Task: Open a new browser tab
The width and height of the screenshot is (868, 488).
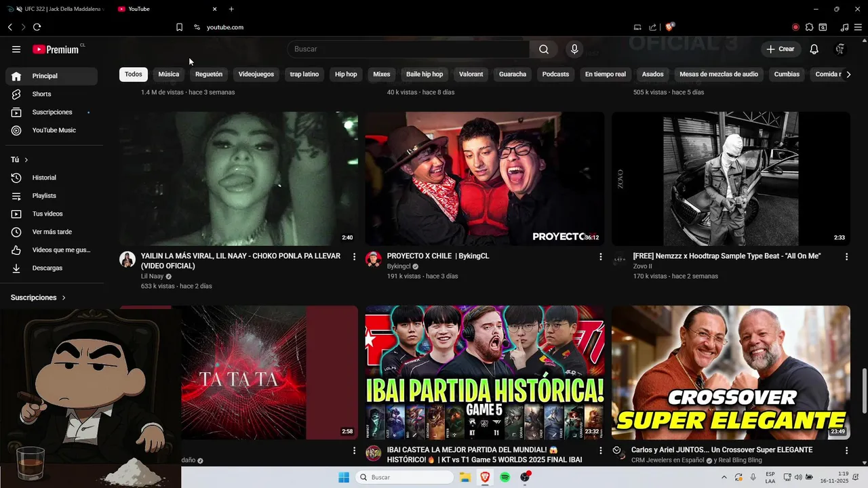Action: 231,9
